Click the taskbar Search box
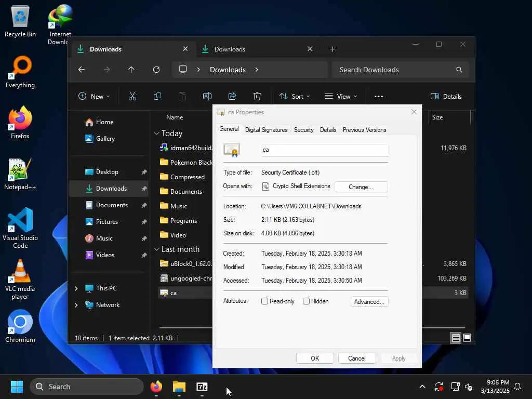This screenshot has width=532, height=399. [x=87, y=387]
